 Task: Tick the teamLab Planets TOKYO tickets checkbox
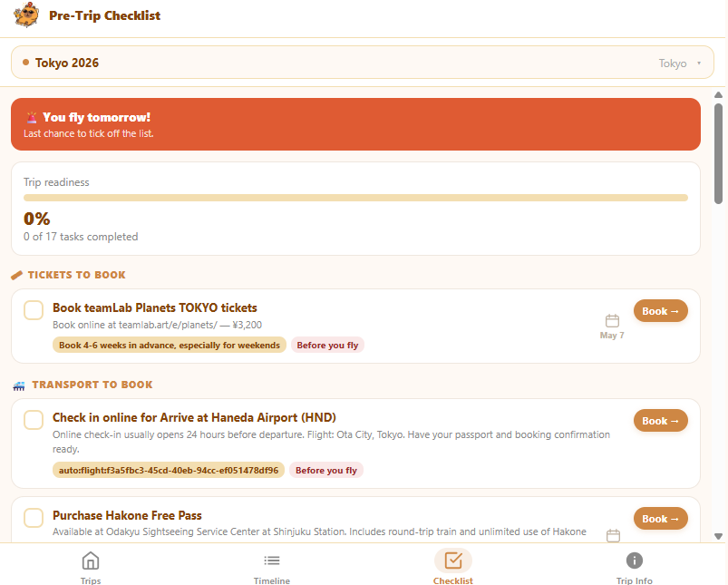pos(34,310)
